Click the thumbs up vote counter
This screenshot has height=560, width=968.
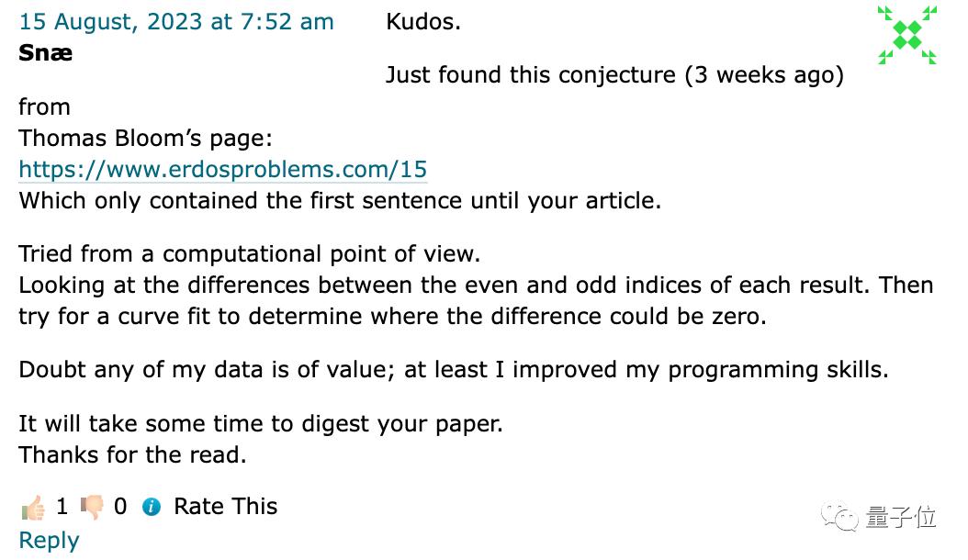pyautogui.click(x=62, y=506)
